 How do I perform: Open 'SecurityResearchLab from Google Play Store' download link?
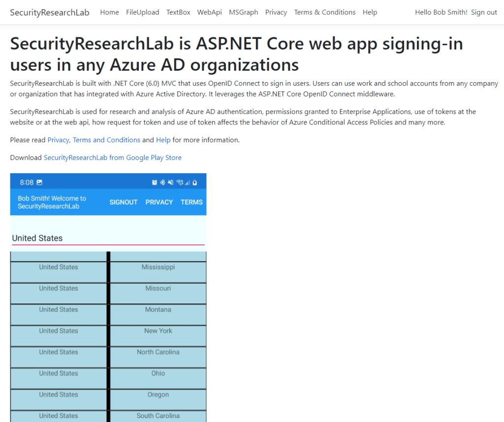tap(113, 158)
